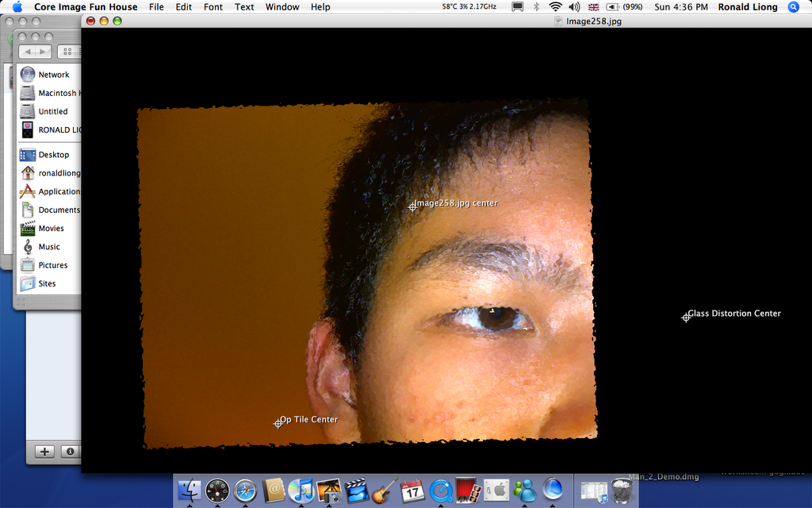
Task: Launch QuickTime Player from the Dock
Action: 441,490
